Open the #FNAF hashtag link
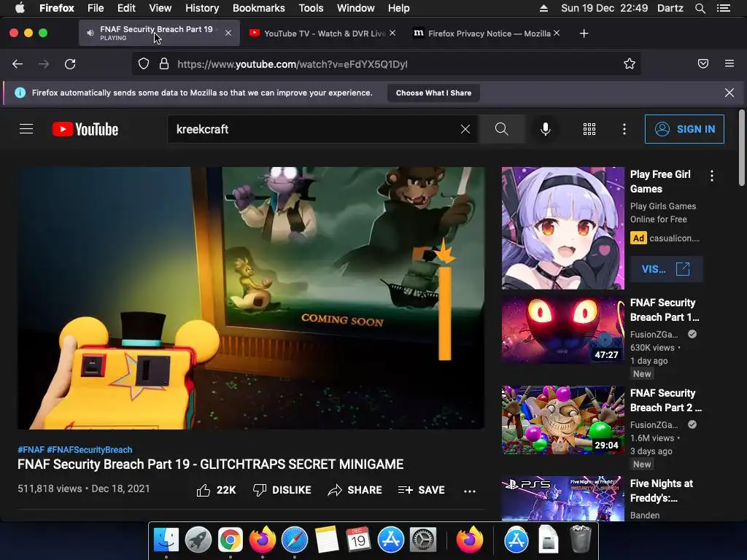Screen dimensions: 747x560 pos(31,449)
